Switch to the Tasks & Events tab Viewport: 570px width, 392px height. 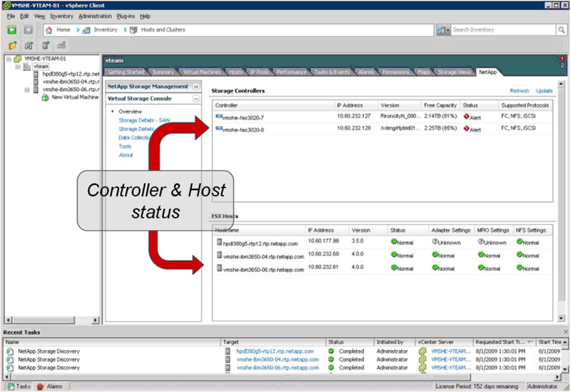coord(332,72)
